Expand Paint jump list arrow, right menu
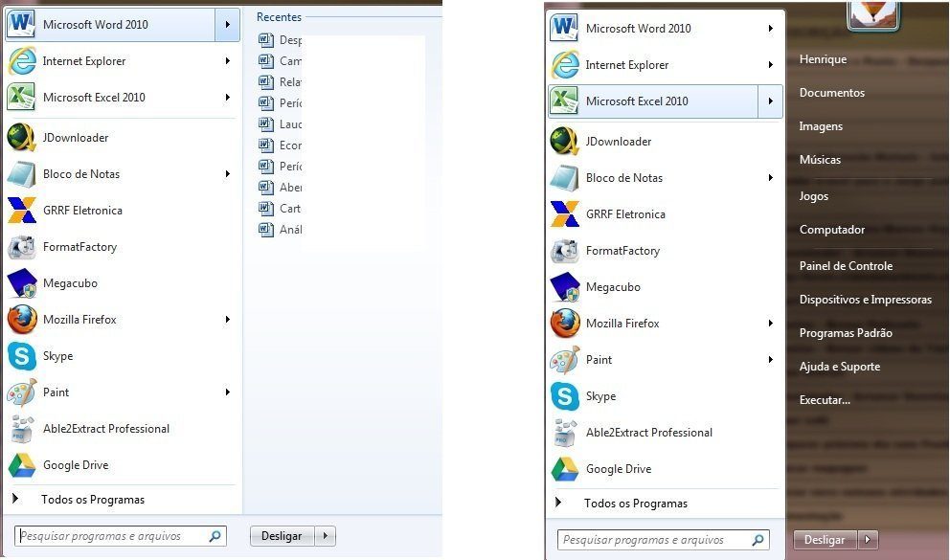This screenshot has width=950, height=560. coord(770,360)
